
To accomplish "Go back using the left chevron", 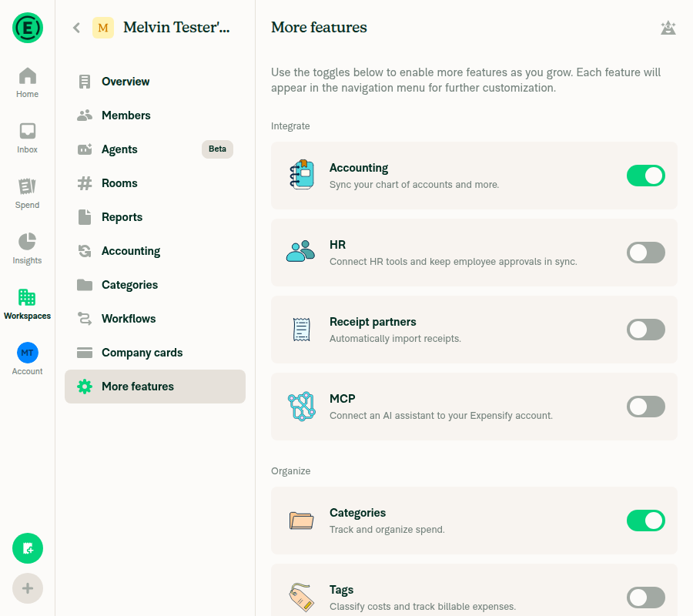I will [76, 28].
